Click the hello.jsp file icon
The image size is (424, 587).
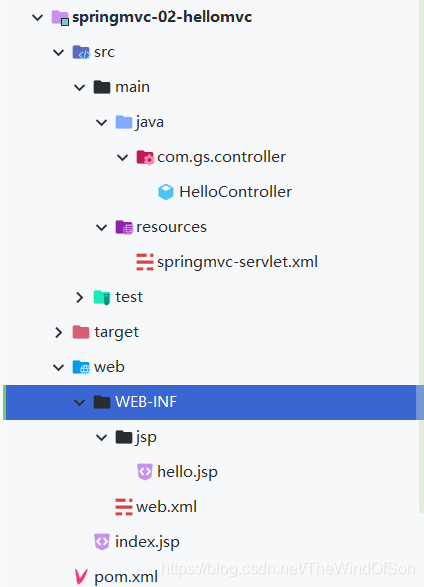point(145,472)
